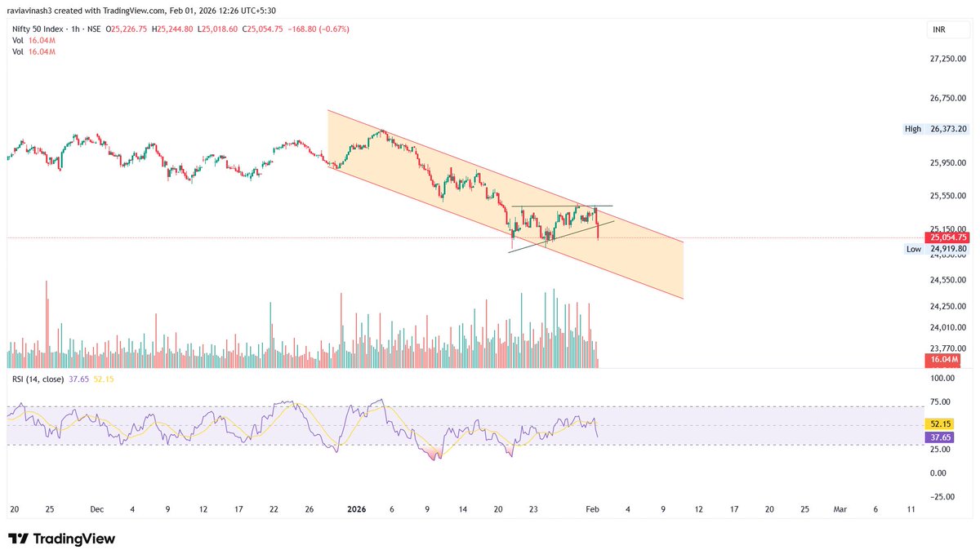Click the High 26,373.20 price marker
Screen dimensions: 980x559
click(x=936, y=129)
